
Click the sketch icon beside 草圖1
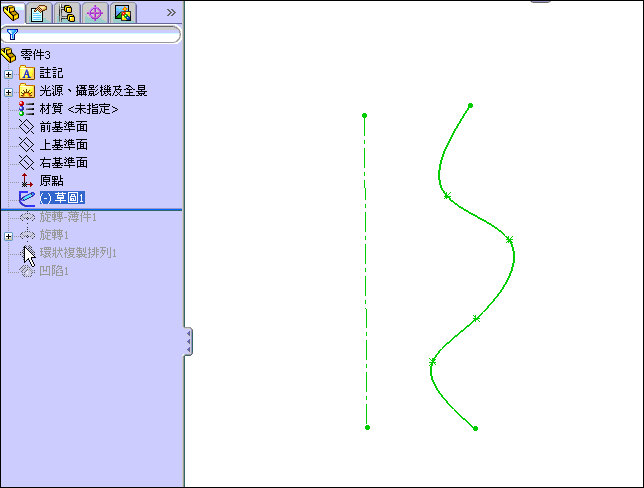(27, 198)
